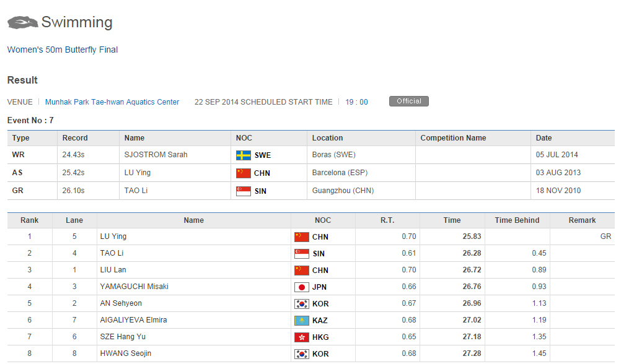This screenshot has width=634, height=364.
Task: Click the Lane column header
Action: point(74,220)
